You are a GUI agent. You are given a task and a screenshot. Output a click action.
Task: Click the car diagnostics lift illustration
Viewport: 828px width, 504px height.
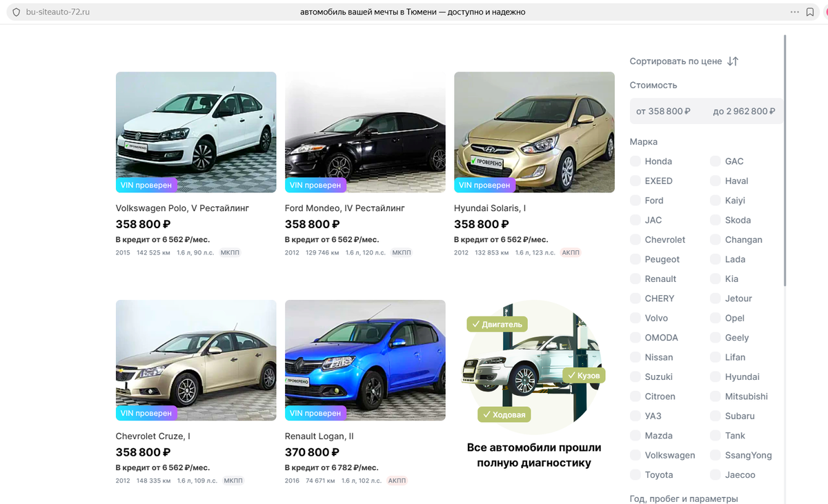[534, 367]
